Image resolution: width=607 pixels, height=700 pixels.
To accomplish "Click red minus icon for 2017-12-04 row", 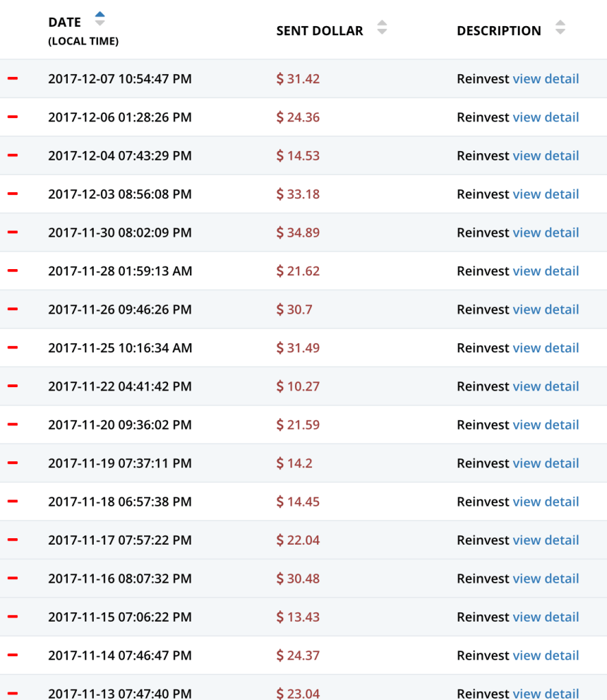I will coord(12,155).
